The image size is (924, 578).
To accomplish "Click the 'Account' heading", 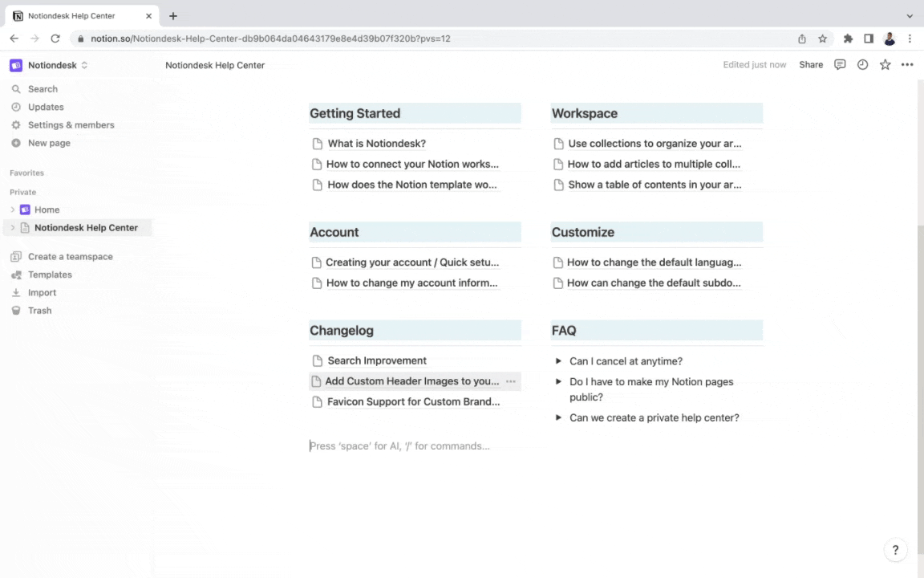I will 334,232.
